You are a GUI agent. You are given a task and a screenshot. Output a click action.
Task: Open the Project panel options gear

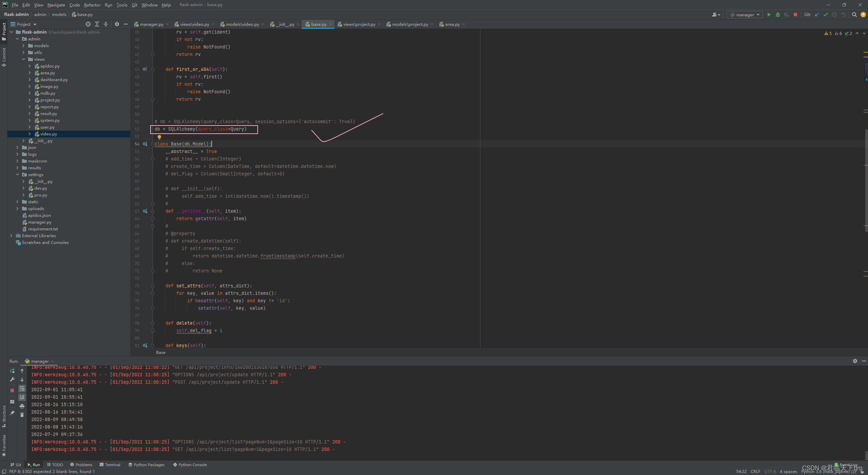[117, 24]
